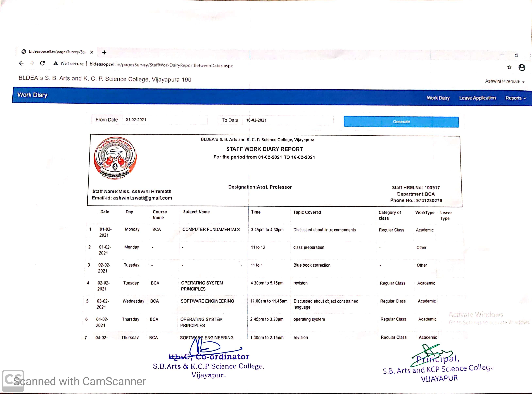Expand the Reports dropdown menu
Image resolution: width=532 pixels, height=394 pixels.
(x=515, y=98)
